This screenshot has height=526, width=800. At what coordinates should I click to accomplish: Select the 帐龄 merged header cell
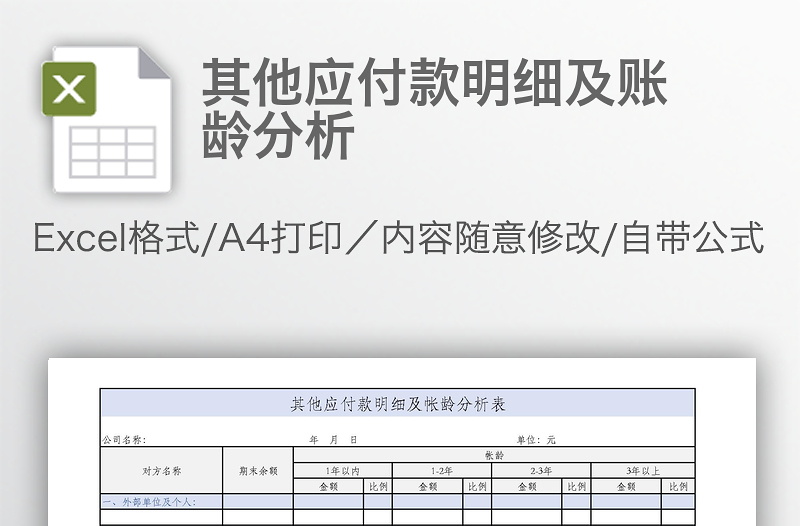tap(494, 455)
